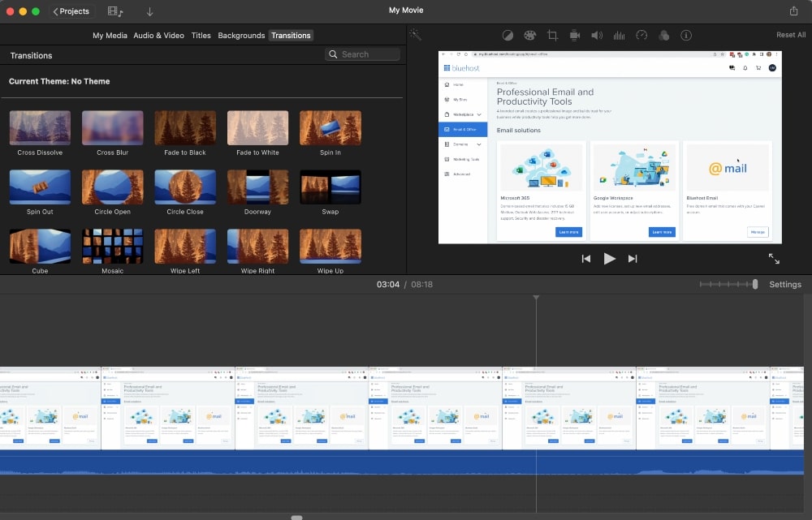Click the Enhance magic wand icon
Viewport: 812px width, 520px height.
click(415, 35)
